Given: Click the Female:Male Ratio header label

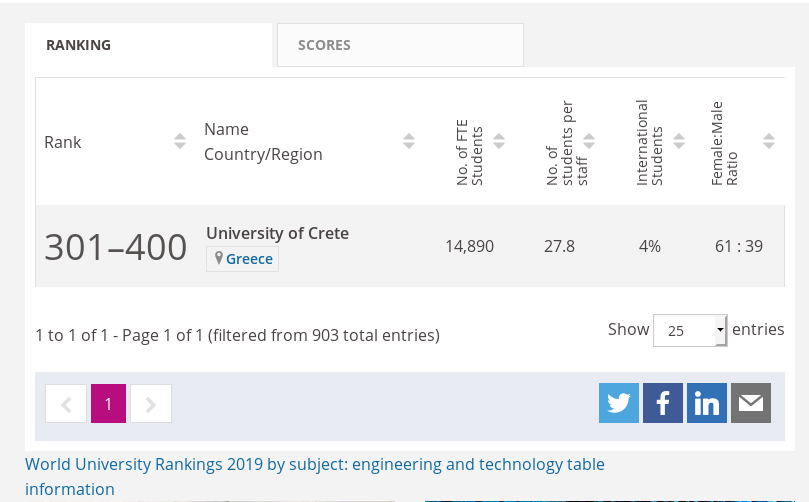Looking at the screenshot, I should click(724, 143).
